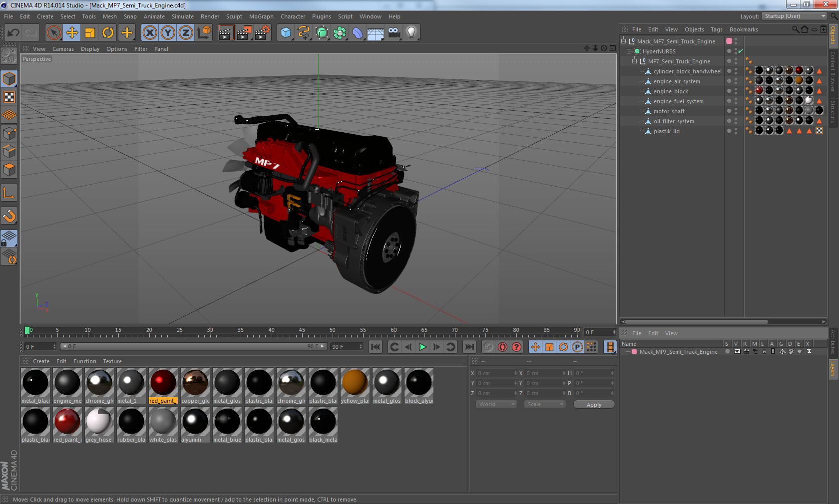The image size is (839, 504).
Task: Select the white_plas material thumbnail
Action: (x=163, y=425)
